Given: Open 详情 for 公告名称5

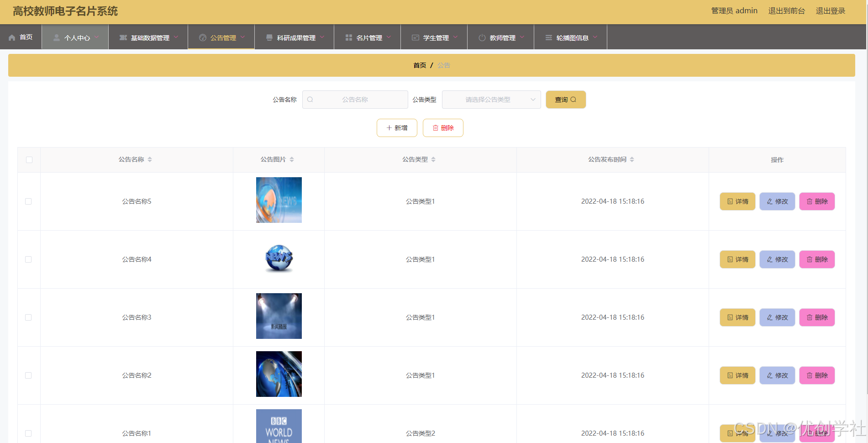Looking at the screenshot, I should [737, 201].
